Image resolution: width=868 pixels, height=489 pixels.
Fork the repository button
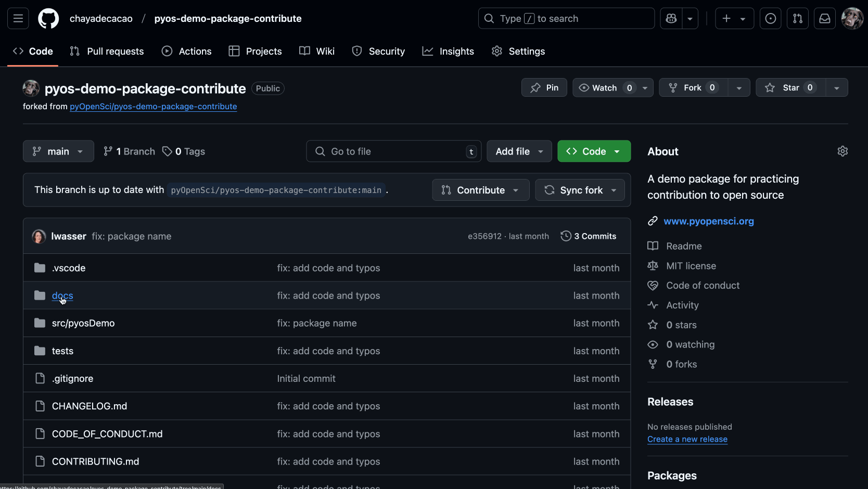pos(693,87)
